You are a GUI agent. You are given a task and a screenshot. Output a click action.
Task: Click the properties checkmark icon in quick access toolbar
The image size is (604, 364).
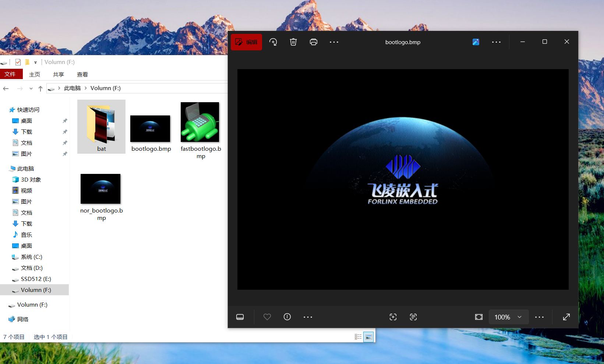pos(18,62)
